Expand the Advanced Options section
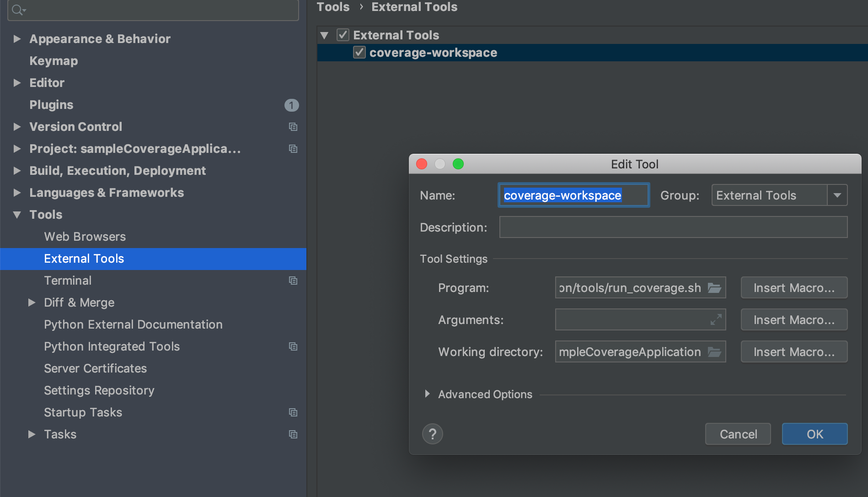The width and height of the screenshot is (868, 497). tap(427, 394)
